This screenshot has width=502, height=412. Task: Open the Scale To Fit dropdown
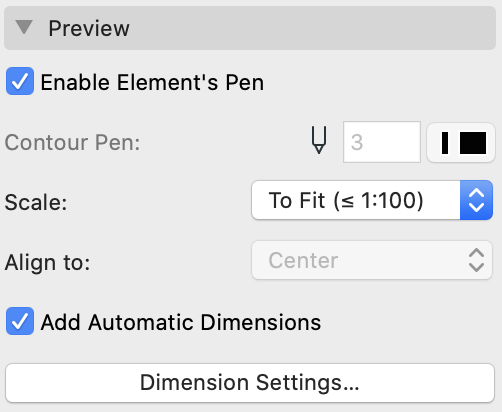coord(372,200)
